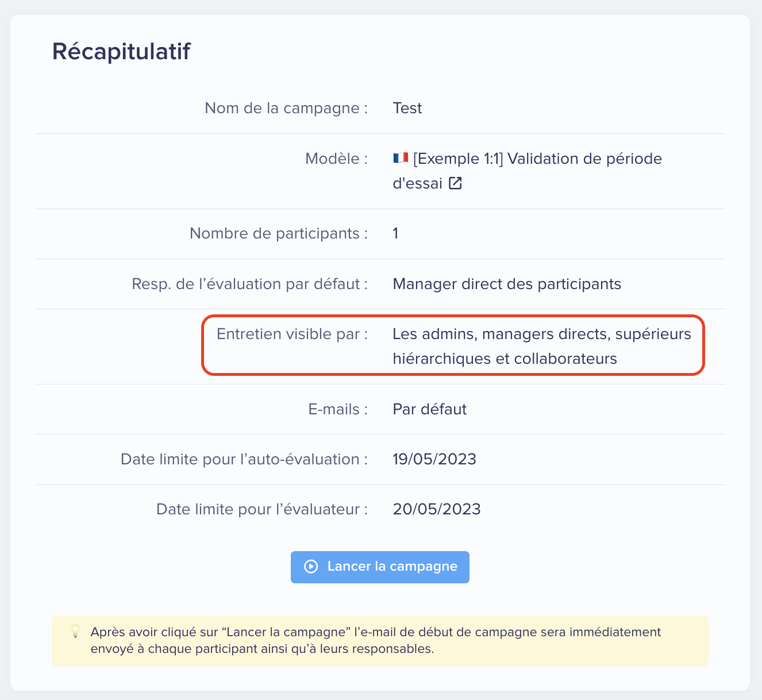
Task: Click the lightbulb tip icon
Action: [75, 632]
